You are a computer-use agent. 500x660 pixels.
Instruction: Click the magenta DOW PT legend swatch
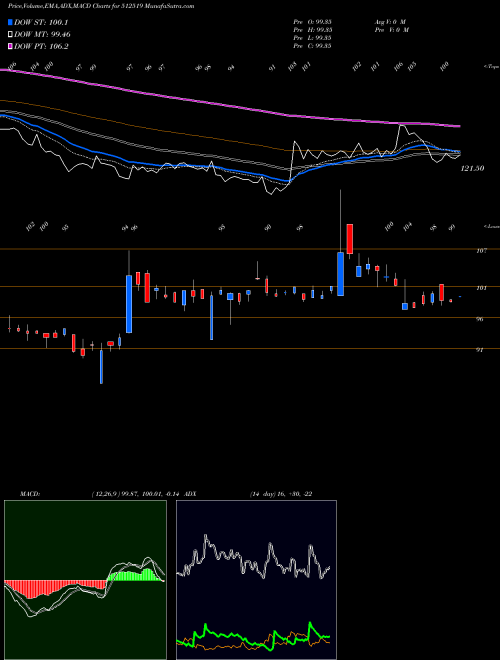(x=10, y=46)
